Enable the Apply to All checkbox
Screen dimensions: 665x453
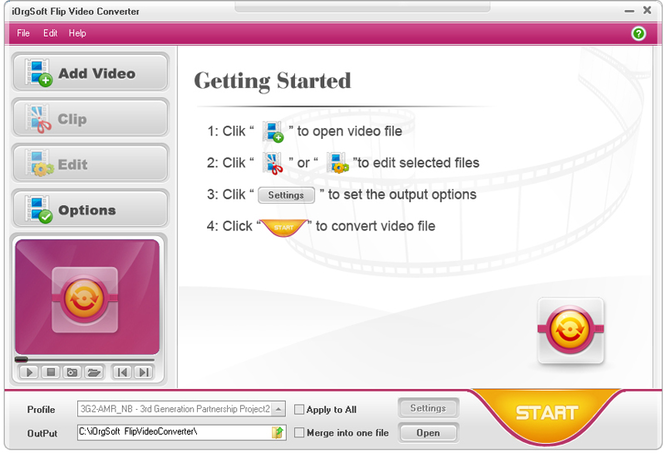coord(299,409)
